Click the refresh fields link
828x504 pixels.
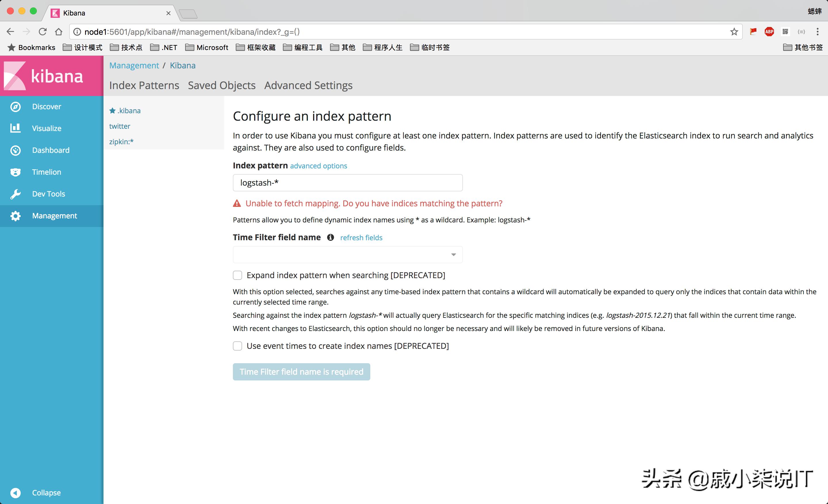361,237
